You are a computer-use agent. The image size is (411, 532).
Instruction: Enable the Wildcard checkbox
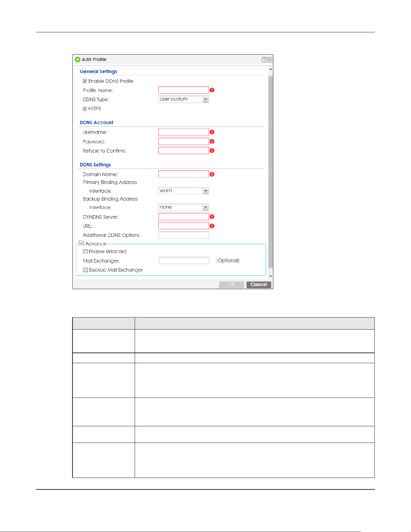[85, 252]
